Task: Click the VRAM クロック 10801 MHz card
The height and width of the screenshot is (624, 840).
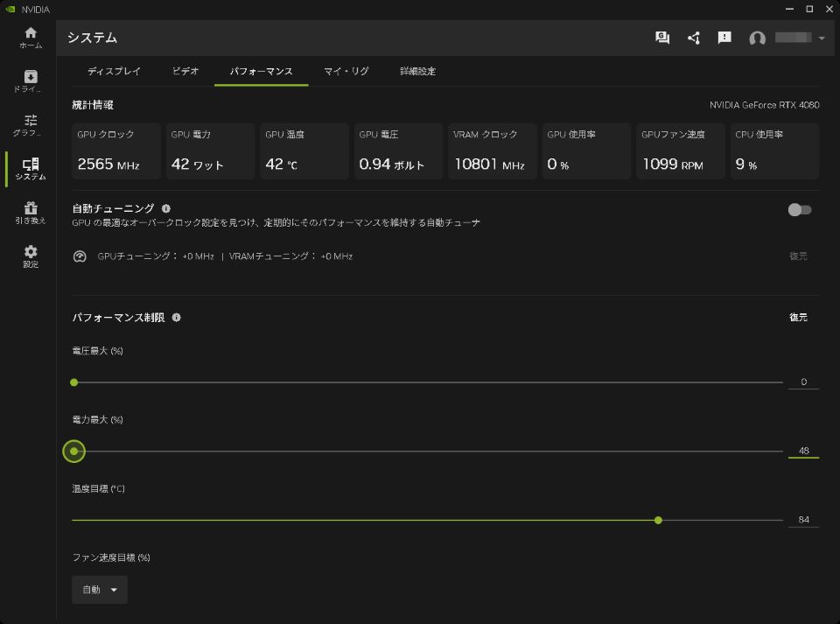Action: pos(493,151)
